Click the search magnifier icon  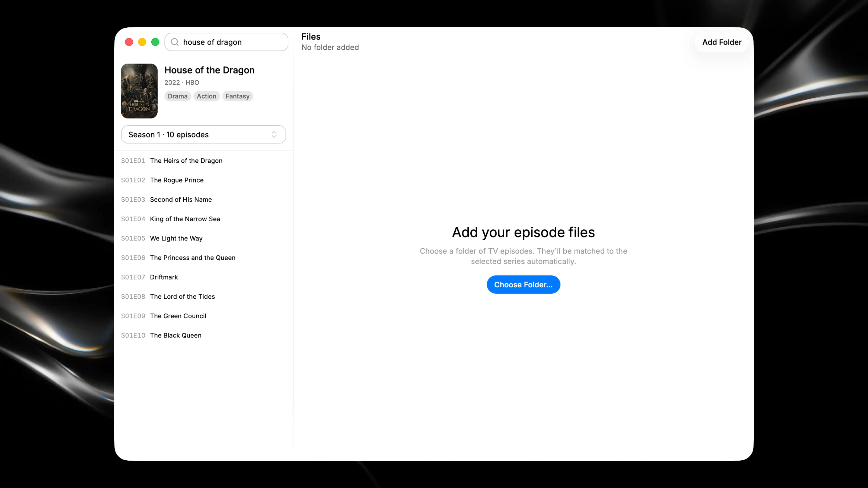tap(174, 42)
